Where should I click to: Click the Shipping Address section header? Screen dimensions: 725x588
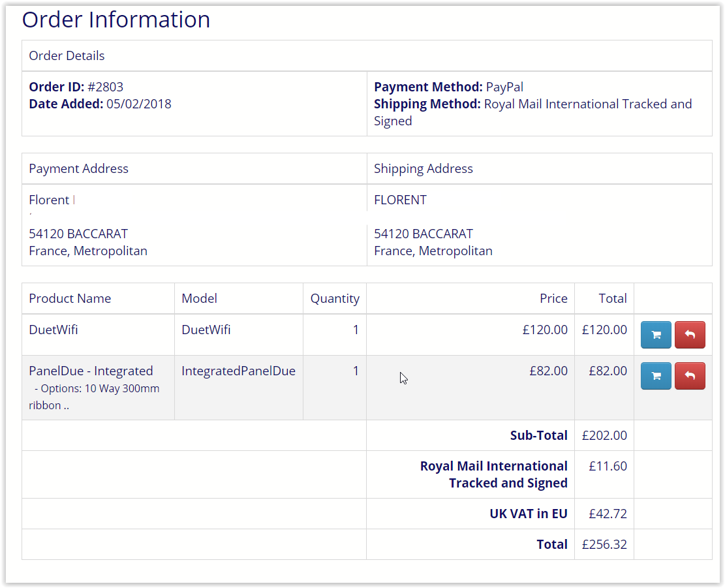click(x=423, y=168)
